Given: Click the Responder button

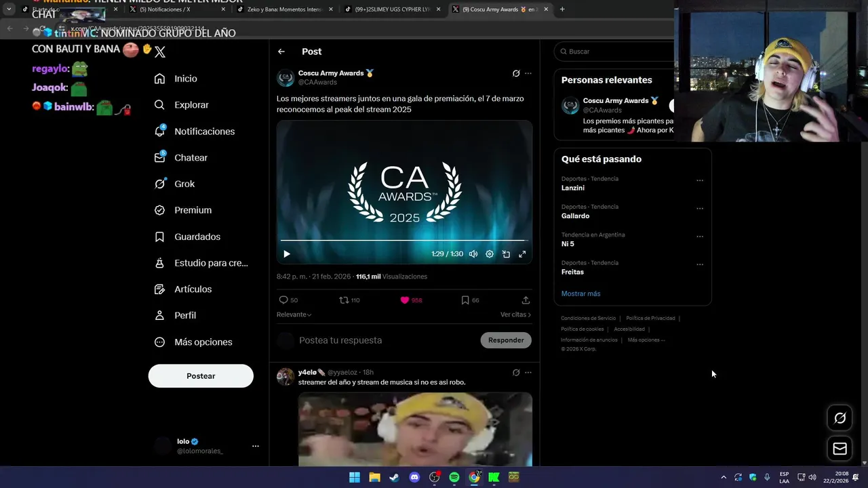Looking at the screenshot, I should [x=506, y=340].
